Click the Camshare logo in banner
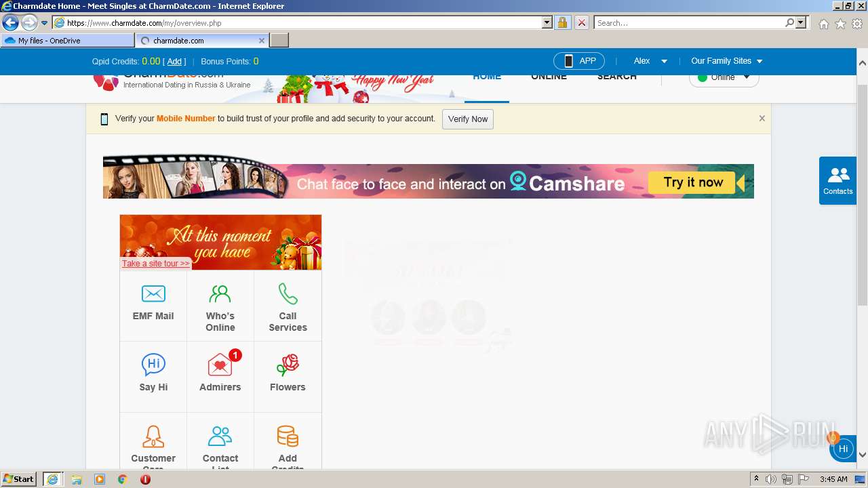This screenshot has width=868, height=488. (x=567, y=182)
